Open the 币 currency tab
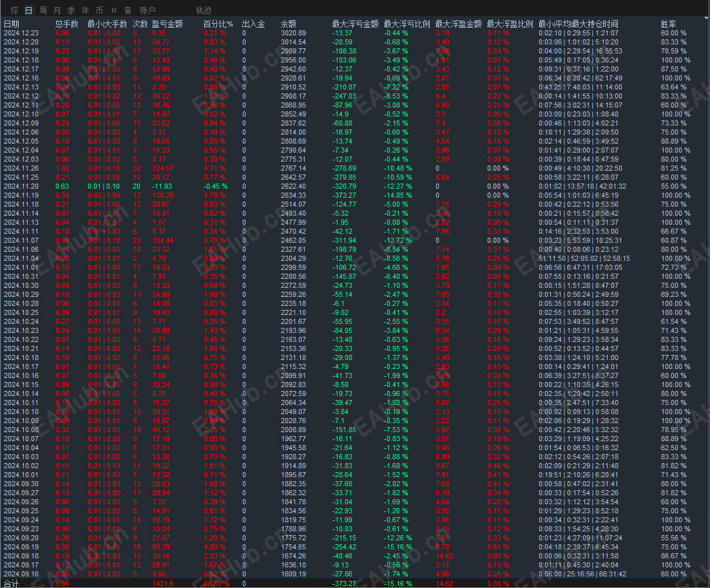 (100, 10)
